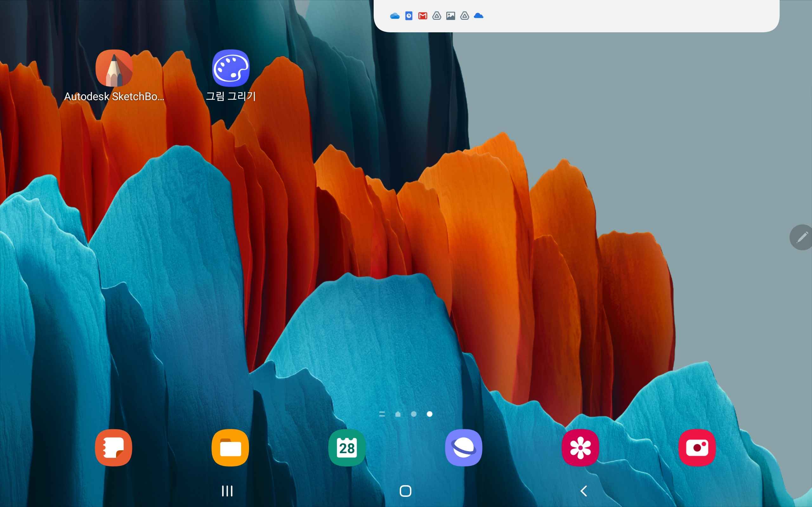The image size is (812, 507).
Task: Go to the home page indicator
Action: 398,414
